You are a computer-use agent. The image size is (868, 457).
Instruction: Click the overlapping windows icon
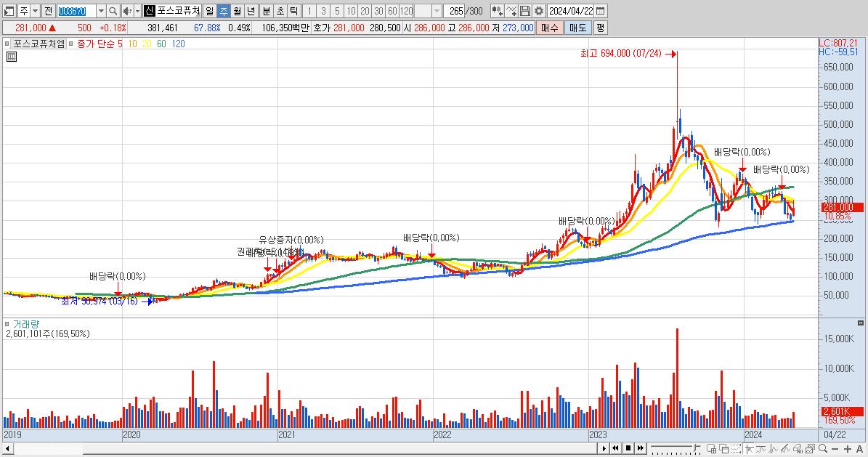[x=723, y=448]
